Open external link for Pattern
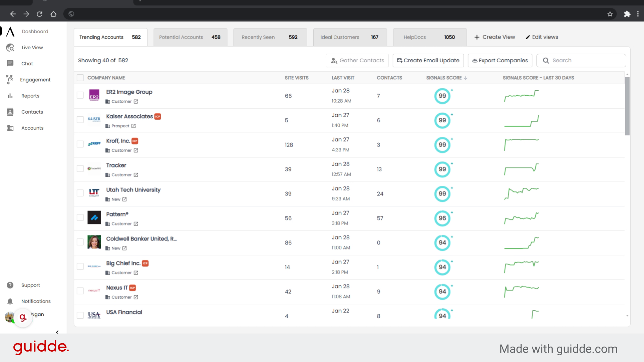 (x=136, y=224)
